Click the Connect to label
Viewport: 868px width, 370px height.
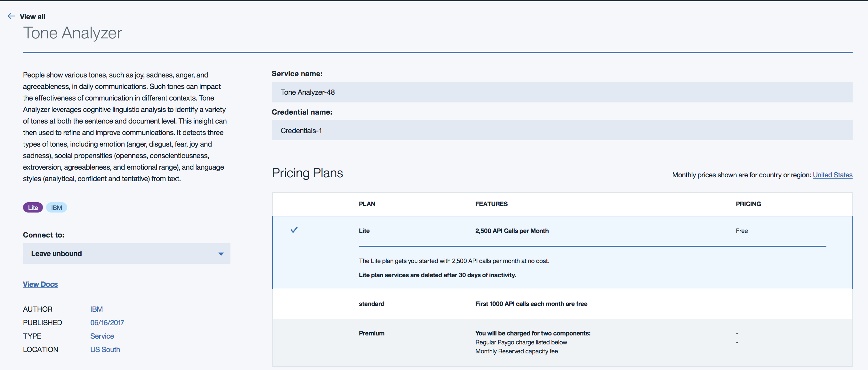coord(44,235)
